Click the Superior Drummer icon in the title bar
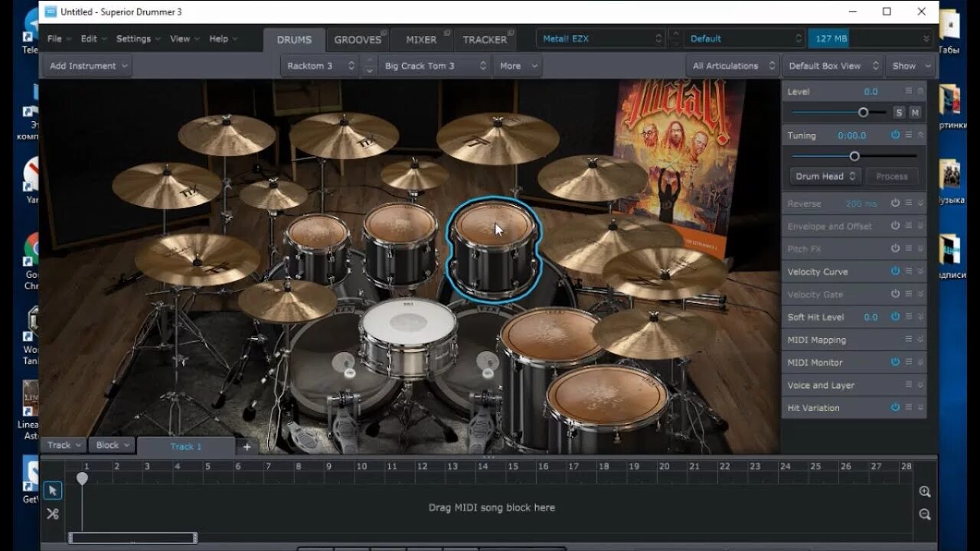This screenshot has height=551, width=980. [51, 11]
